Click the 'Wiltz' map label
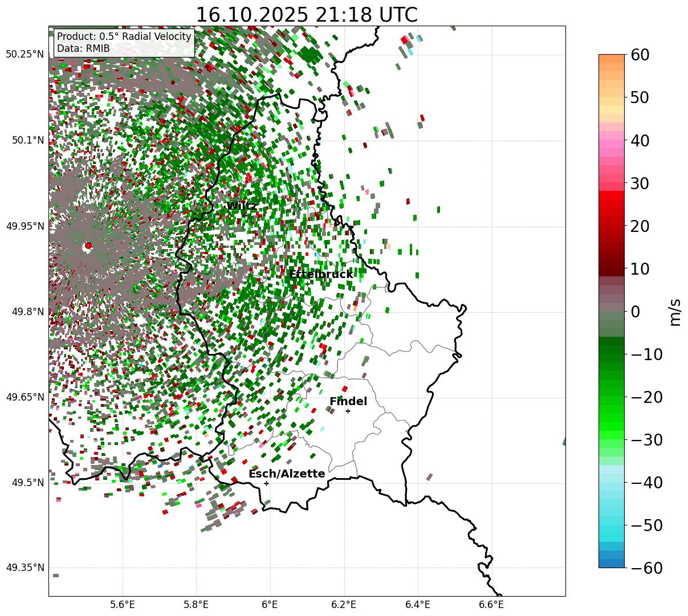Image resolution: width=688 pixels, height=616 pixels. [242, 206]
